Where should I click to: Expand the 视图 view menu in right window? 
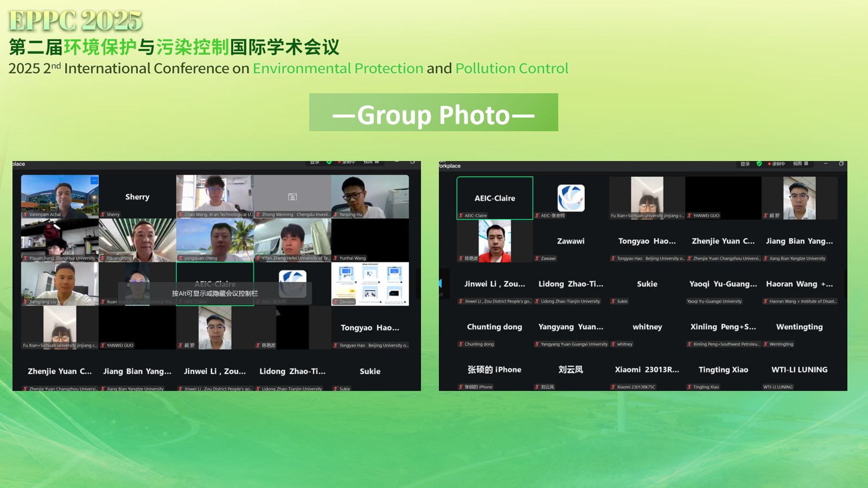(x=797, y=163)
